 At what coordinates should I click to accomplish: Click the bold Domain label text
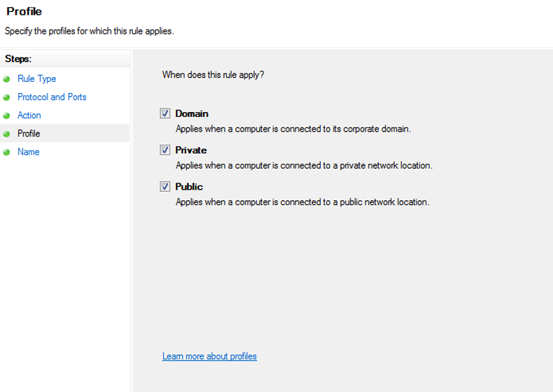tap(192, 113)
